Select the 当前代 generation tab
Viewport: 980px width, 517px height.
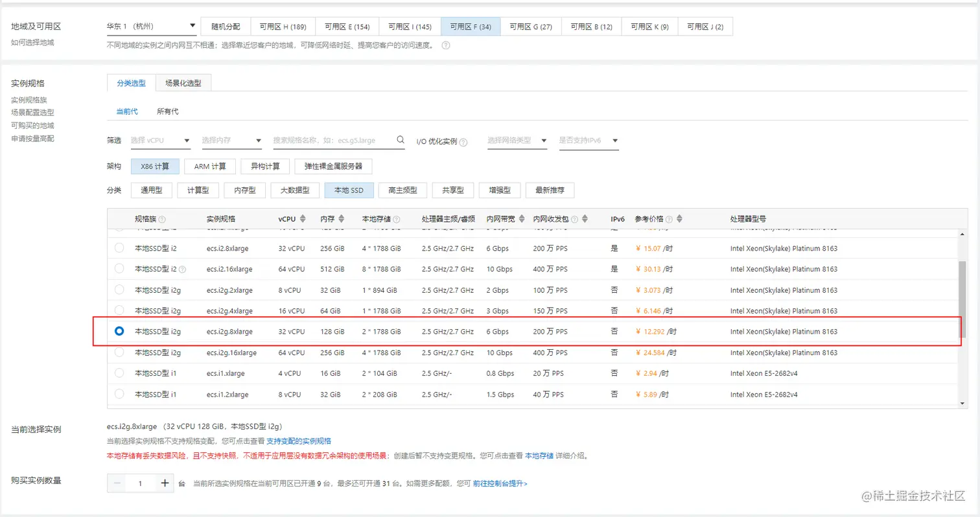(127, 111)
